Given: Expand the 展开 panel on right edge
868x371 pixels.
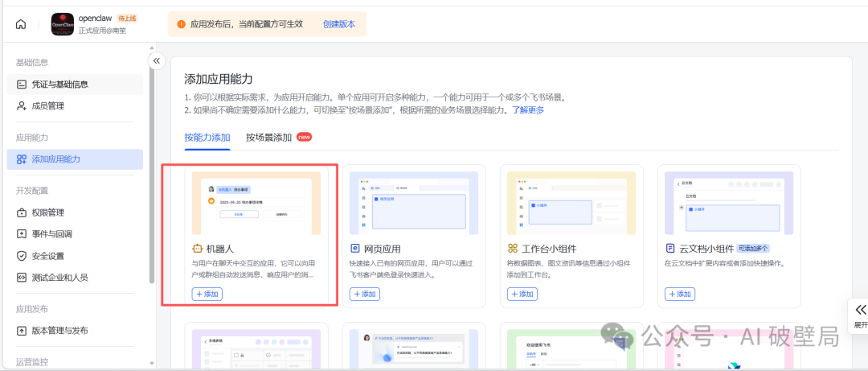Looking at the screenshot, I should coord(860,315).
